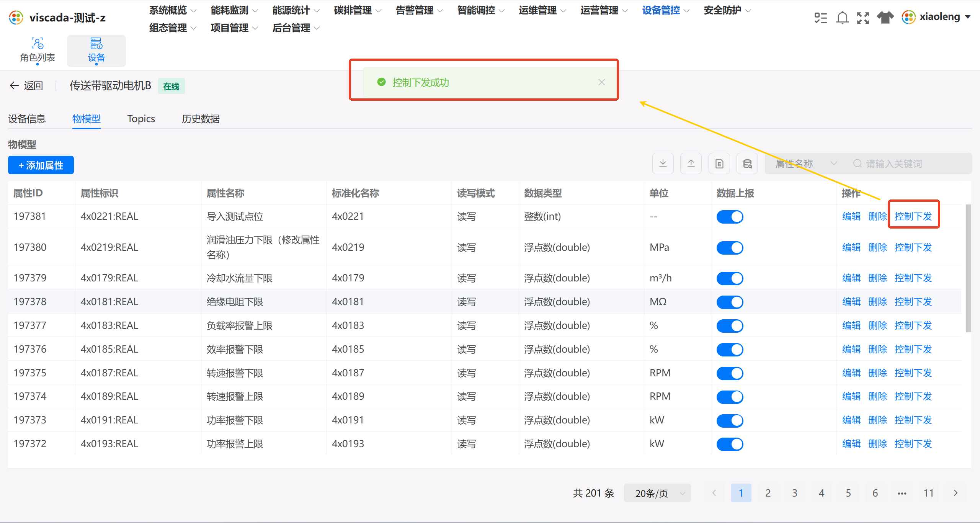Click 控制下发 for 导入测试点位
The width and height of the screenshot is (980, 523).
[913, 216]
